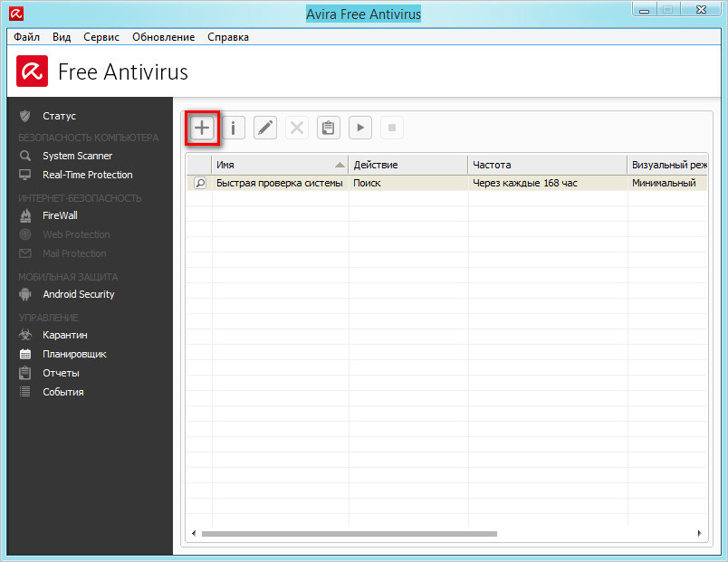This screenshot has height=562, width=728.
Task: Click the horizontal scrollbar under the table
Action: [x=349, y=534]
